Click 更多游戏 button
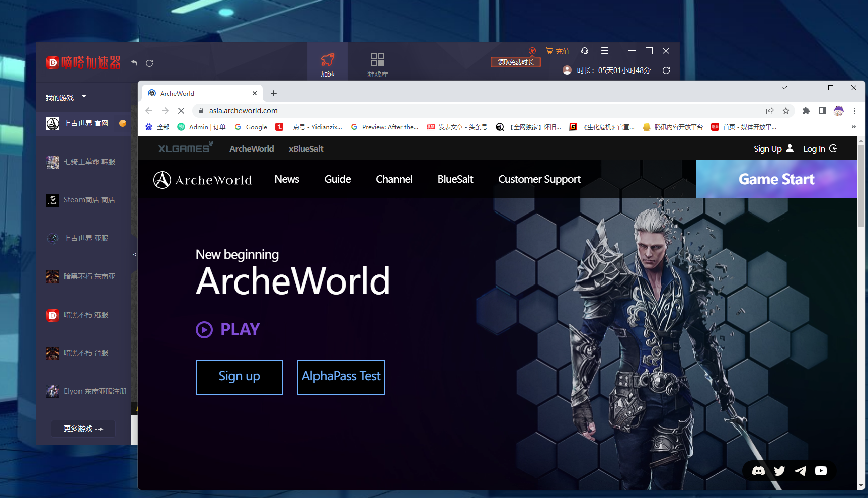Viewport: 868px width, 498px height. pos(83,429)
